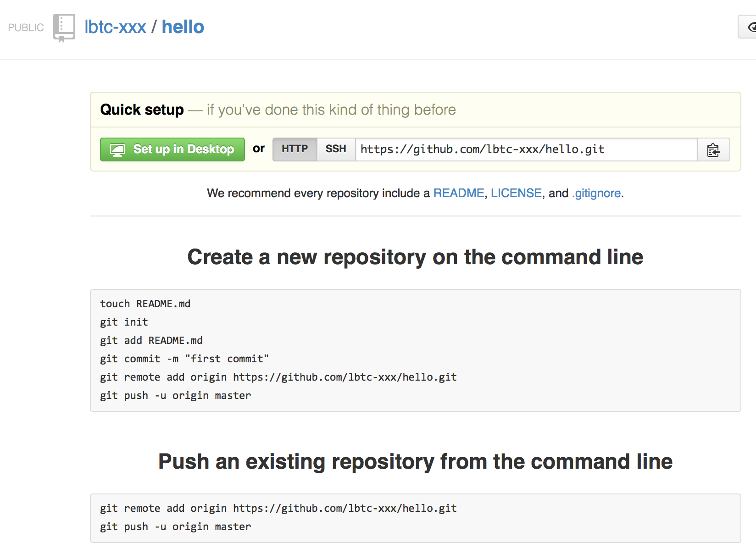
Task: Click 'git commit -m "first commit"' line
Action: 184,359
